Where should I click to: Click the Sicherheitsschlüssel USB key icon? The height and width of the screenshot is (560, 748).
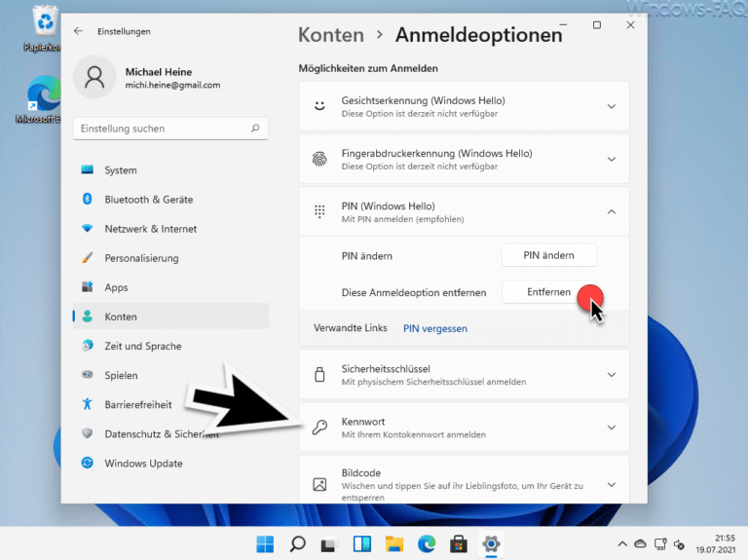click(x=319, y=374)
